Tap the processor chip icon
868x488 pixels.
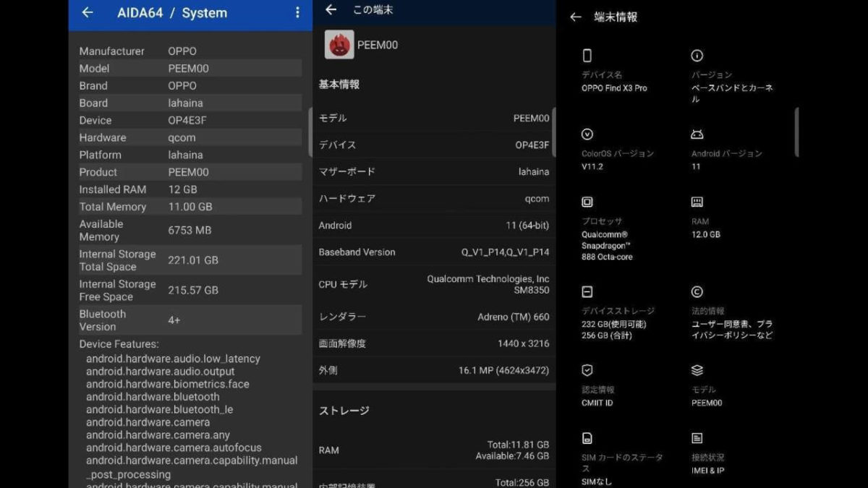[587, 202]
